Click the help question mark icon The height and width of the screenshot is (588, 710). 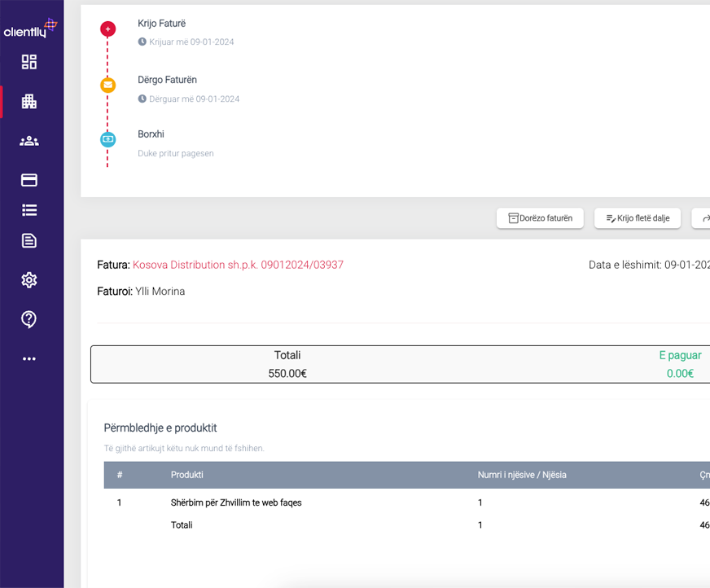29,319
